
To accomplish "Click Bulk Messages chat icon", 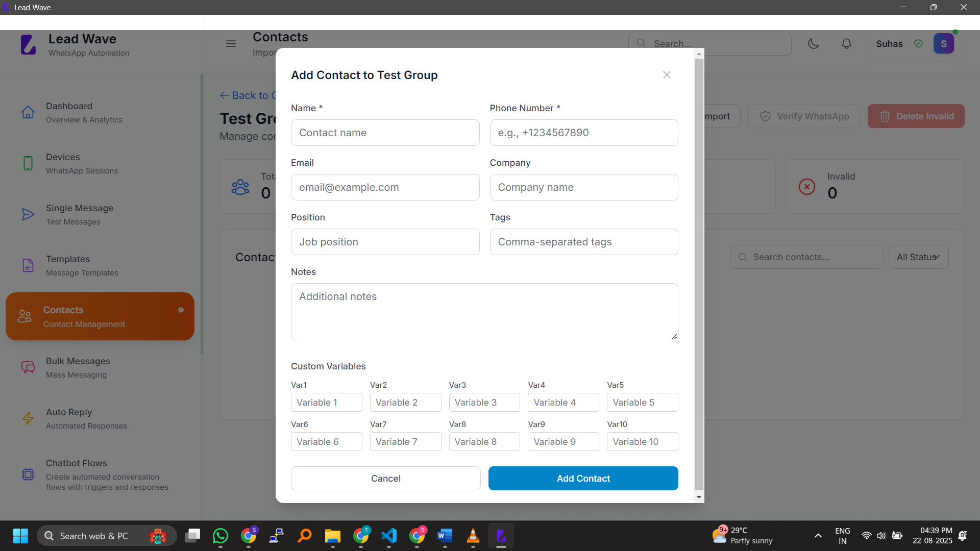I will point(28,367).
